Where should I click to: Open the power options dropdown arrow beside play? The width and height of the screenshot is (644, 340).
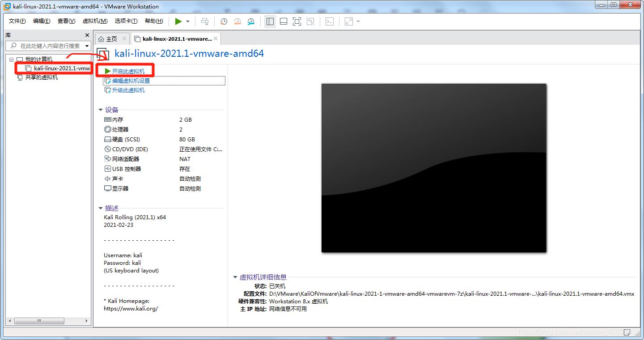[188, 21]
